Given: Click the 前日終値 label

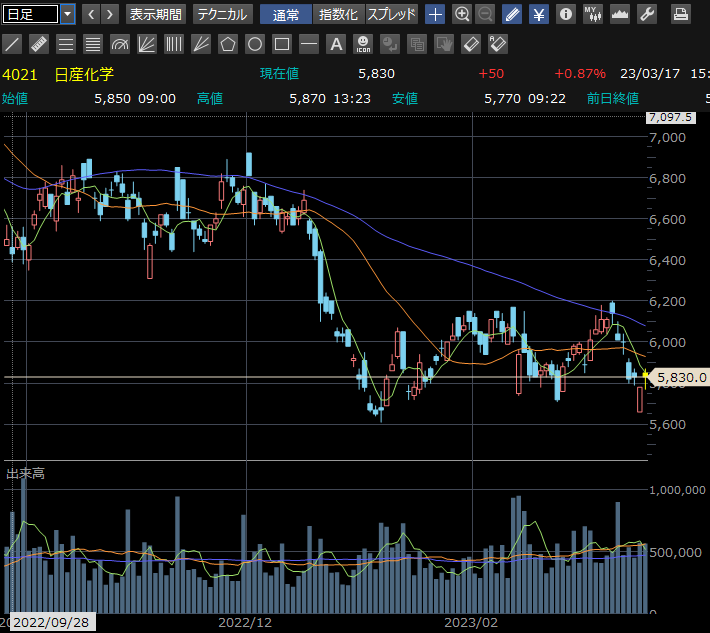Looking at the screenshot, I should pyautogui.click(x=613, y=98).
